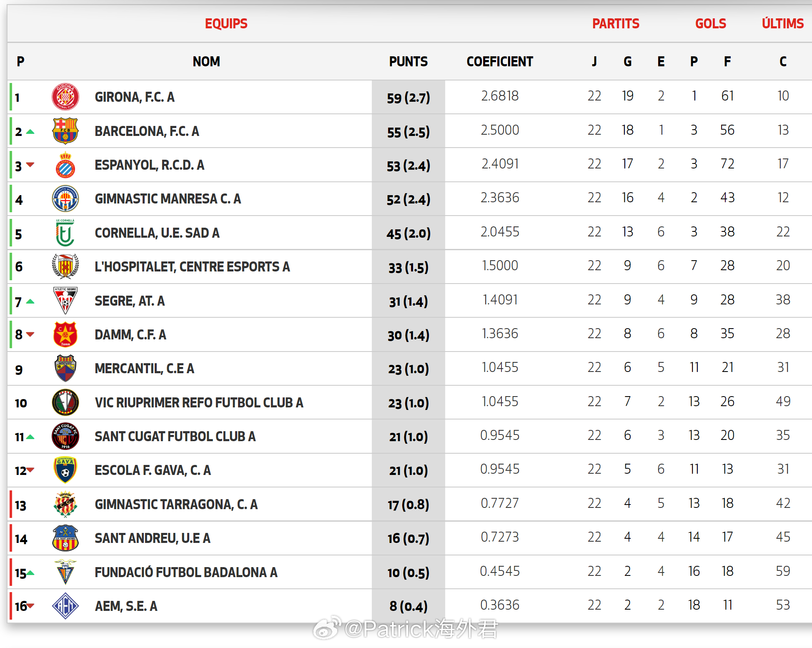Click the AEM S.E. blue diamond logo
The image size is (812, 648).
coord(65,606)
